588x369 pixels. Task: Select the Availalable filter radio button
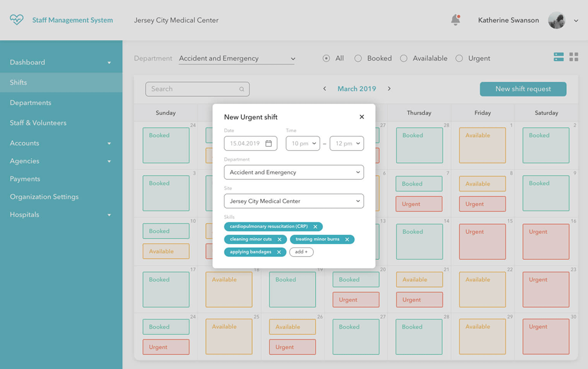click(x=404, y=58)
